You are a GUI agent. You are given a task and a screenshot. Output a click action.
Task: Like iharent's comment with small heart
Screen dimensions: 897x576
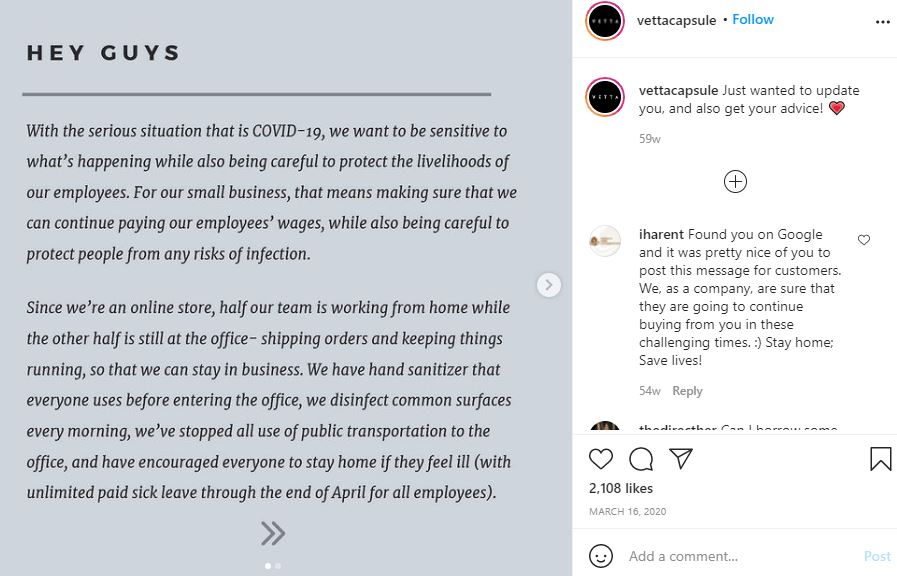point(864,240)
